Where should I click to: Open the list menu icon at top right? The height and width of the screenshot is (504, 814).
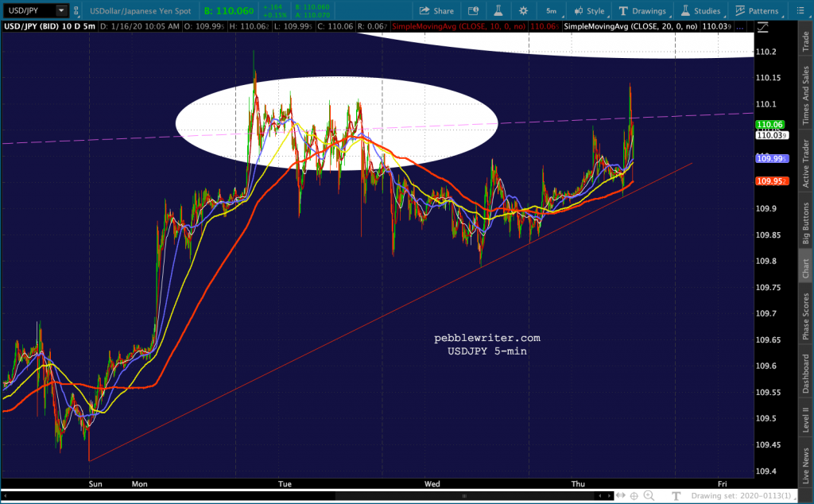(800, 11)
